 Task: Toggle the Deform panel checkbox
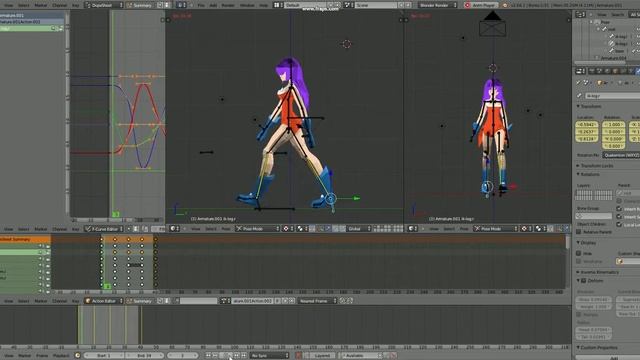tap(584, 281)
